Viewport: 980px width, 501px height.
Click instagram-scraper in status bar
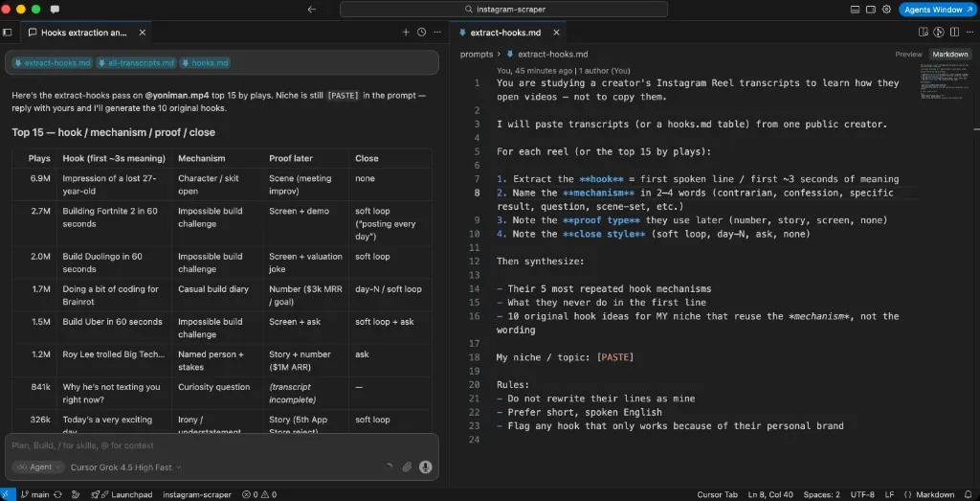click(197, 494)
